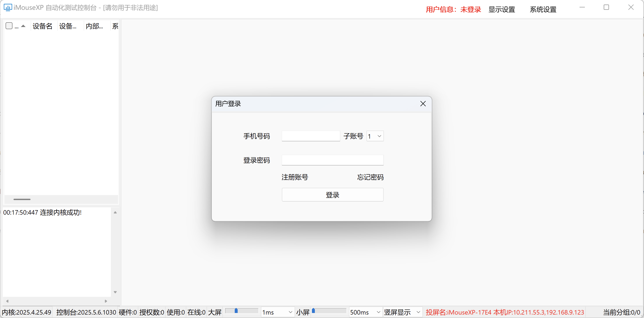Toggle the select-all devices checkbox

pyautogui.click(x=9, y=25)
